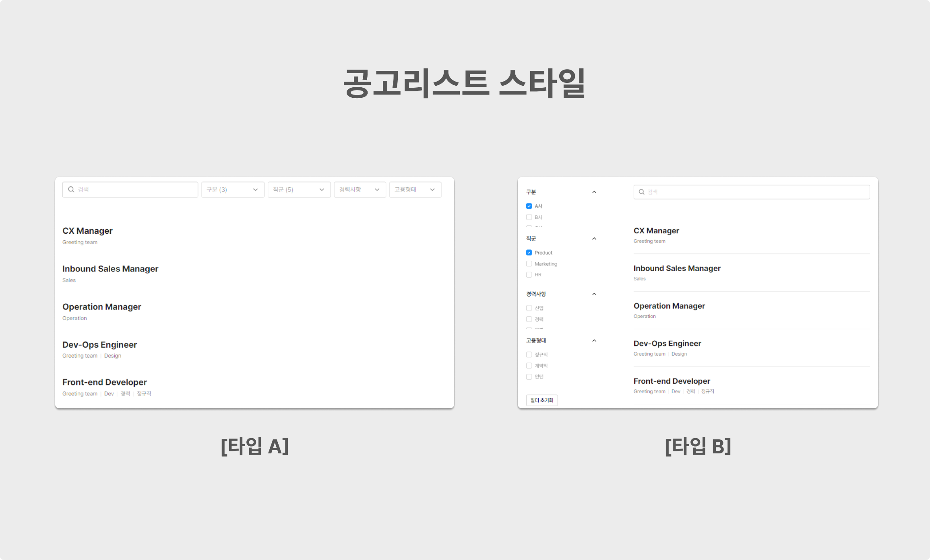Check the 인턴 checkbox
This screenshot has width=930, height=560.
click(x=529, y=377)
